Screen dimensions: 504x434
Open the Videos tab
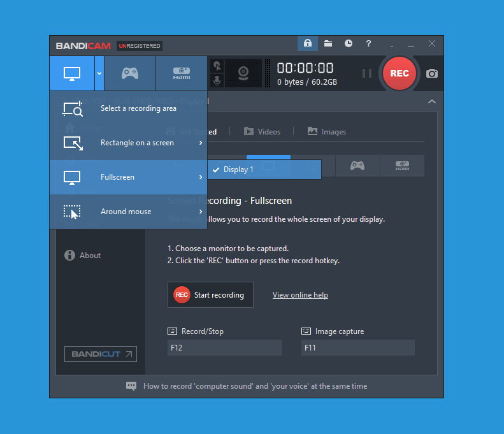pyautogui.click(x=263, y=132)
